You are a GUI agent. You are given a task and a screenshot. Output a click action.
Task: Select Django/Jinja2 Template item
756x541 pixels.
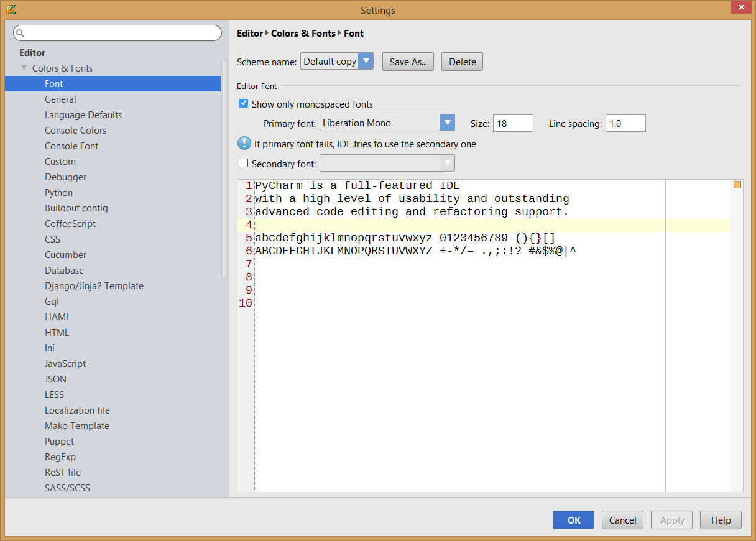[x=94, y=285]
